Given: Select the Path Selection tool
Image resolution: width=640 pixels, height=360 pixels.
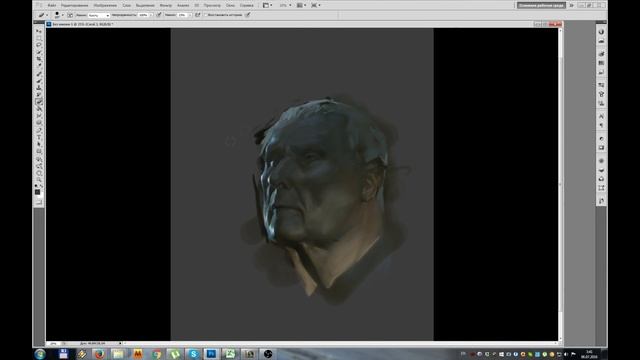Looking at the screenshot, I should click(x=39, y=144).
